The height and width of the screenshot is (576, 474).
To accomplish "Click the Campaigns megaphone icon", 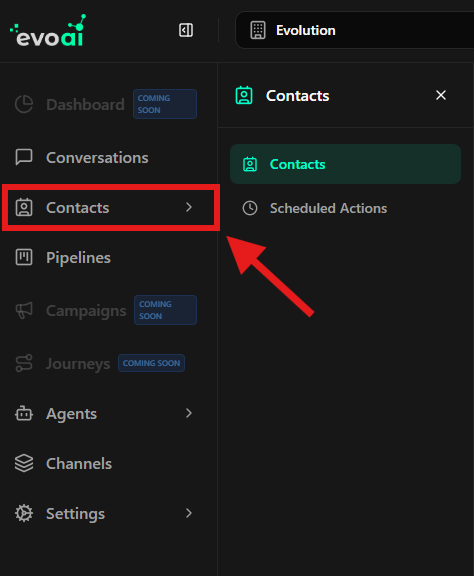I will tap(24, 310).
